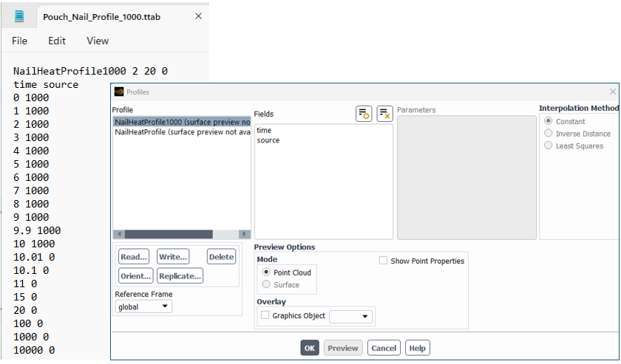The height and width of the screenshot is (364, 621).
Task: Open the Notepad Edit menu
Action: [x=57, y=41]
